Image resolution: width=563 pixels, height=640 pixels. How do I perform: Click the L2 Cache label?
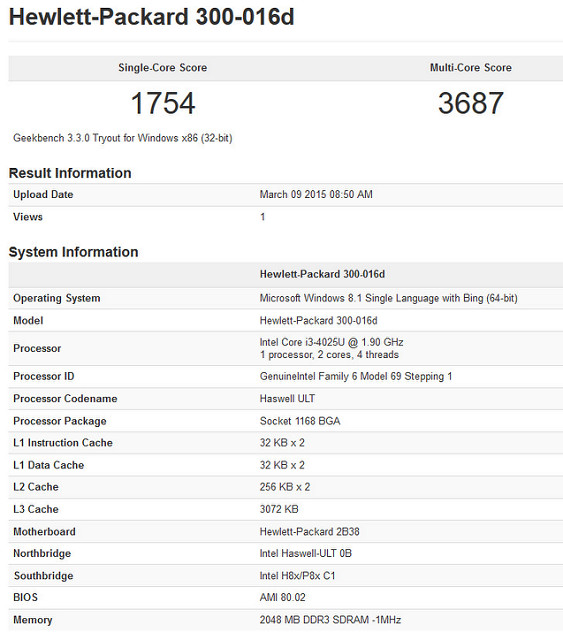[36, 487]
